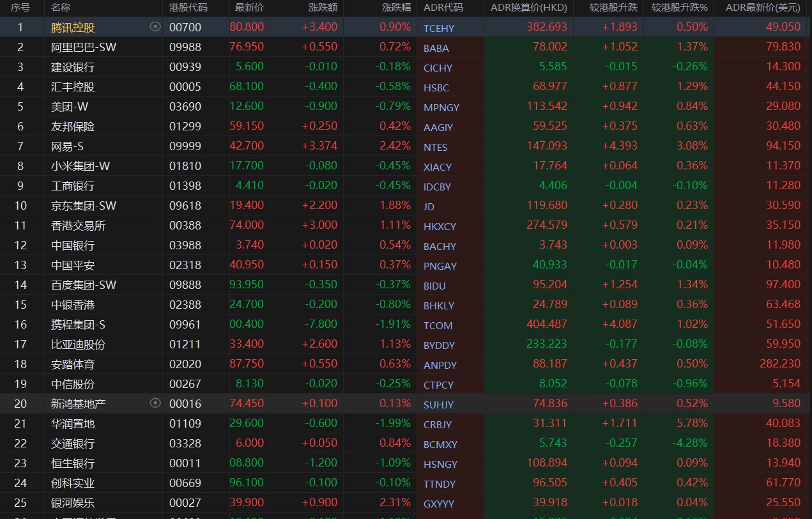Click the 华润置地 stock name
Image resolution: width=812 pixels, height=519 pixels.
tap(73, 424)
